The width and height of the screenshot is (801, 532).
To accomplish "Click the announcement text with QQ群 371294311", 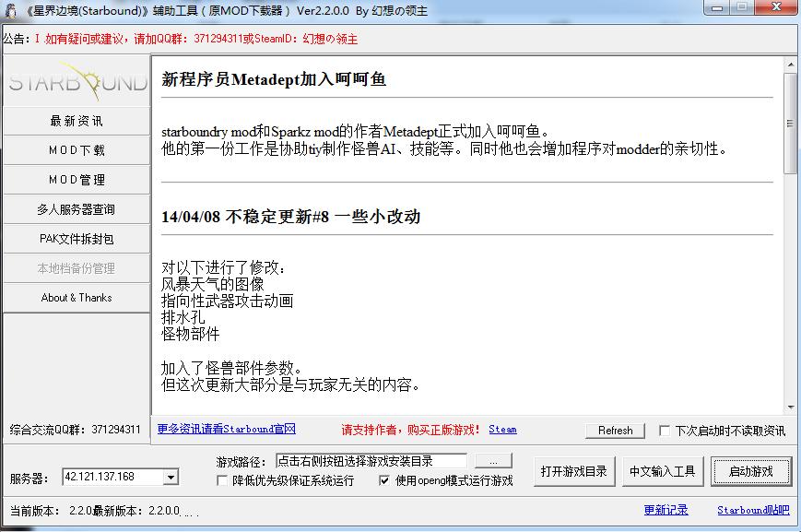I will click(196, 39).
